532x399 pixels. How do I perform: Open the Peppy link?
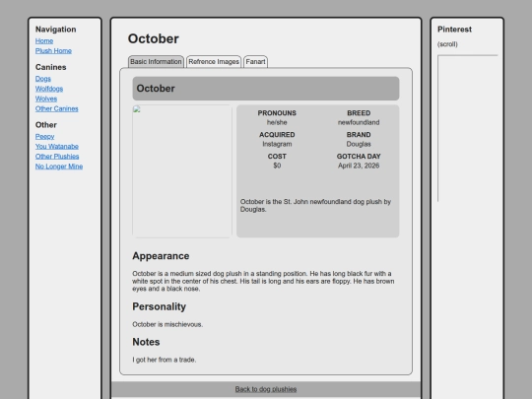[44, 136]
